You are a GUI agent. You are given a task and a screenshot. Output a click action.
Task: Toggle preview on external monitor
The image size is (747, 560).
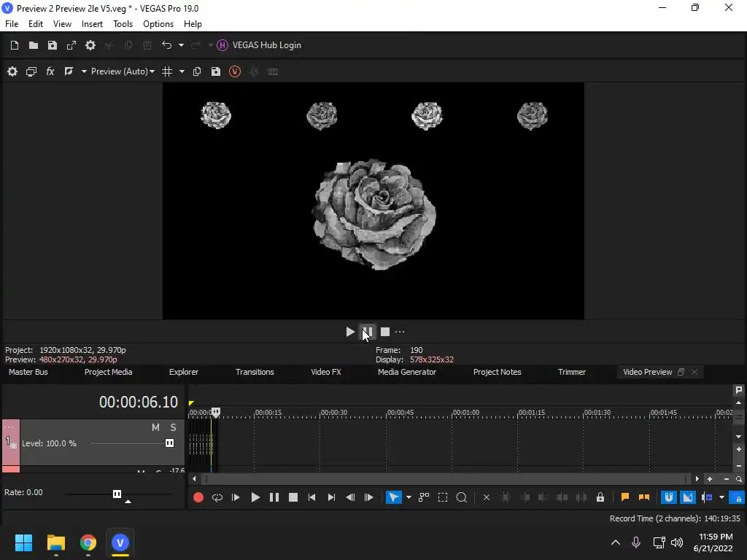pos(31,71)
